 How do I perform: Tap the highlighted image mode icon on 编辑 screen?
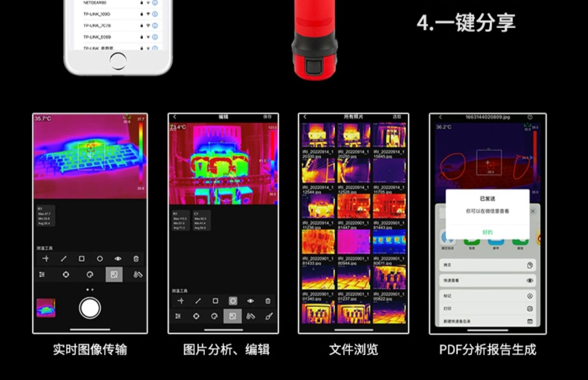232,316
